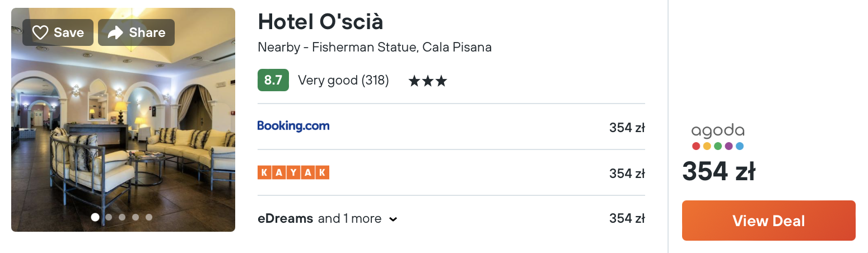868x253 pixels.
Task: Click the View Deal button
Action: [769, 221]
